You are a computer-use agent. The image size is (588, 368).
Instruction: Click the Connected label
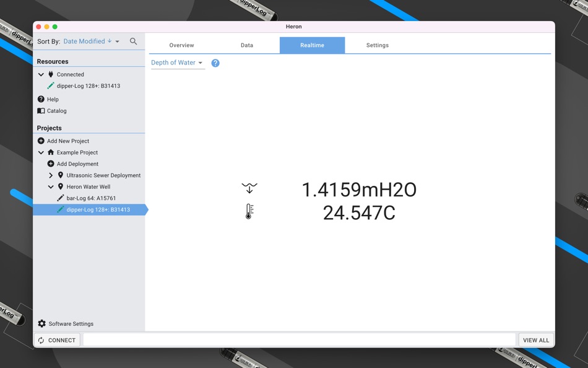point(70,74)
